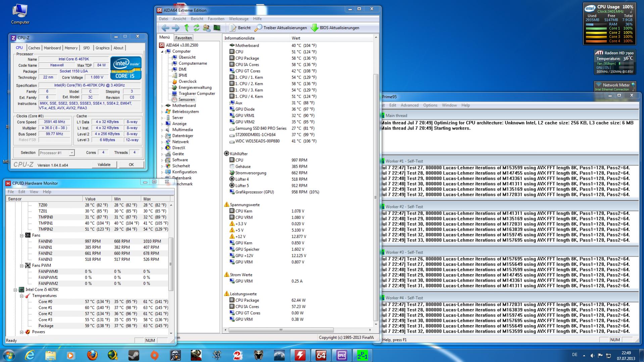Click the Validate button in CPU-Z
The height and width of the screenshot is (362, 644).
[x=104, y=165]
